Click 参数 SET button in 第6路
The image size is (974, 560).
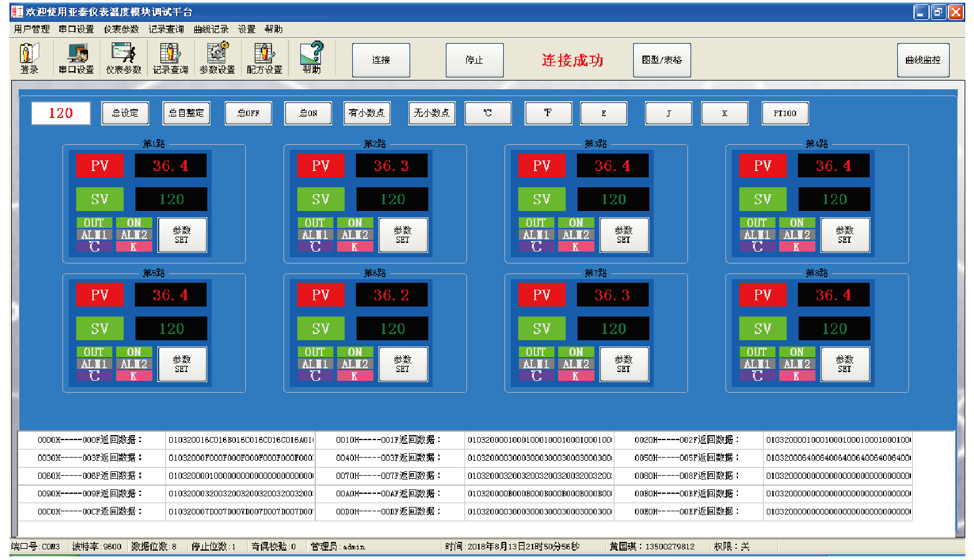click(403, 364)
